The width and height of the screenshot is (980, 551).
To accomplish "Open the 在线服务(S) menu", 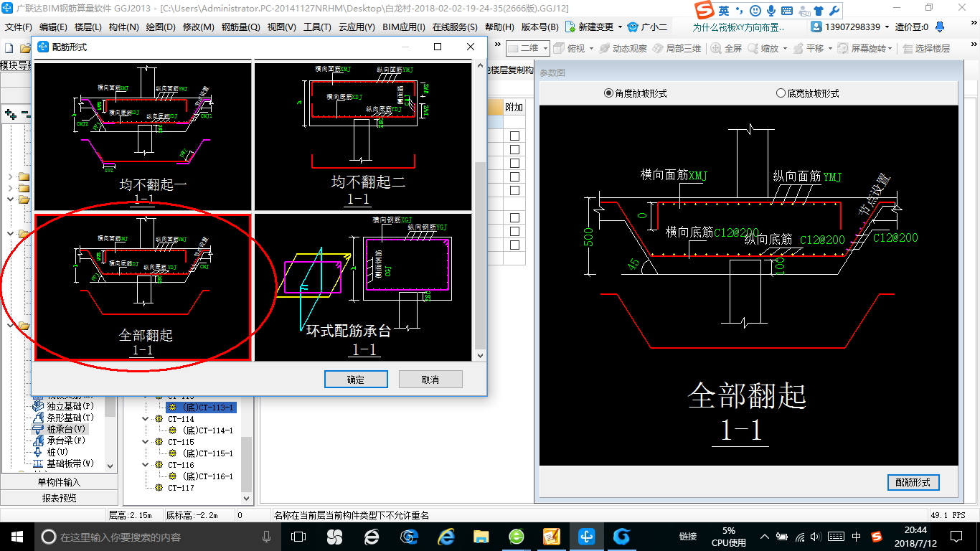I will pyautogui.click(x=455, y=27).
